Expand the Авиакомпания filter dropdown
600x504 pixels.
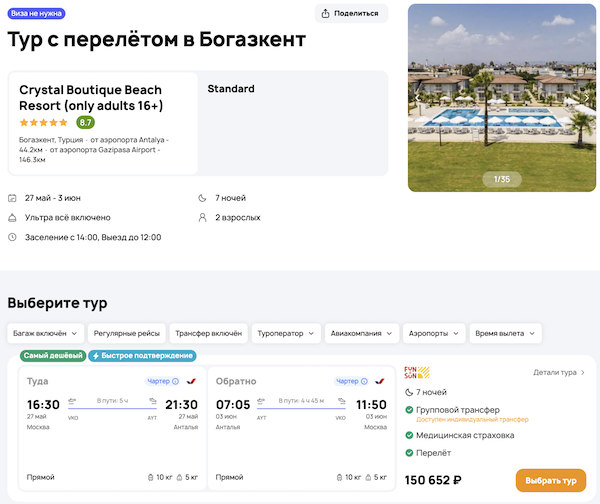[x=363, y=333]
